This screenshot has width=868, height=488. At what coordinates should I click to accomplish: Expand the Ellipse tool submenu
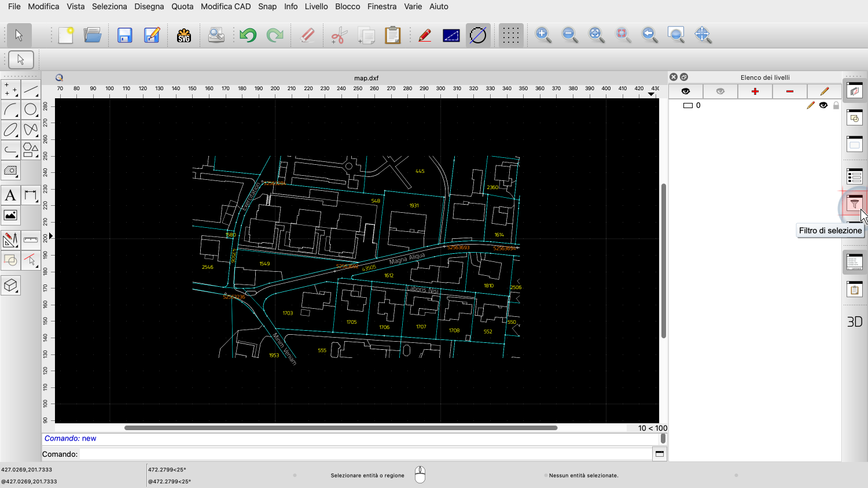[x=10, y=130]
